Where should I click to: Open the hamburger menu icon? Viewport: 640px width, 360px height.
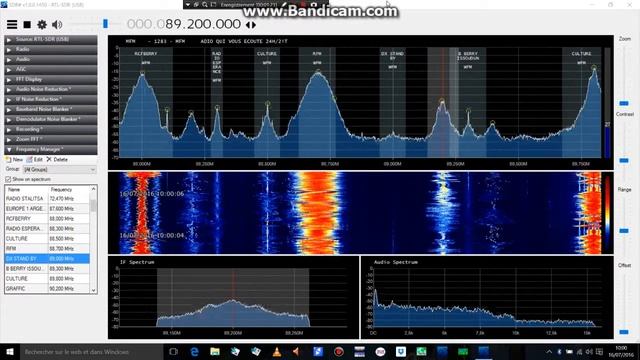coord(12,24)
